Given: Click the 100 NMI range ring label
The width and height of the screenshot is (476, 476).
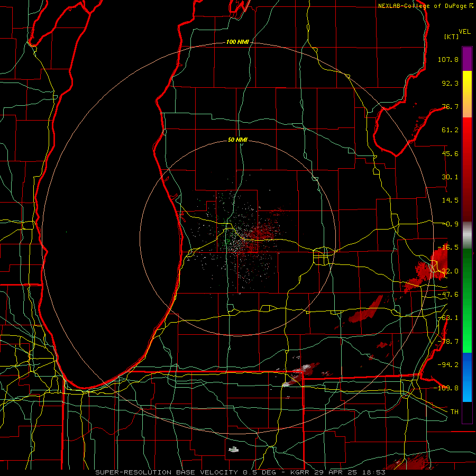Looking at the screenshot, I should (237, 42).
